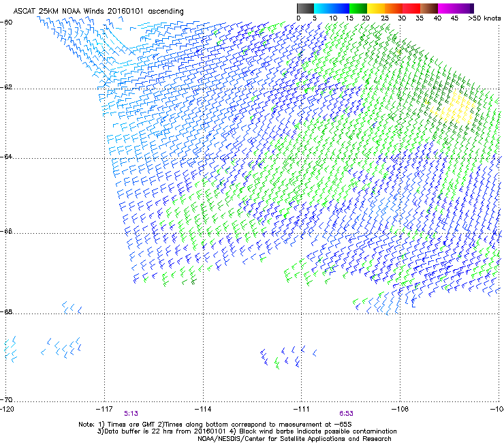Click the legend label '25'

(x=385, y=18)
